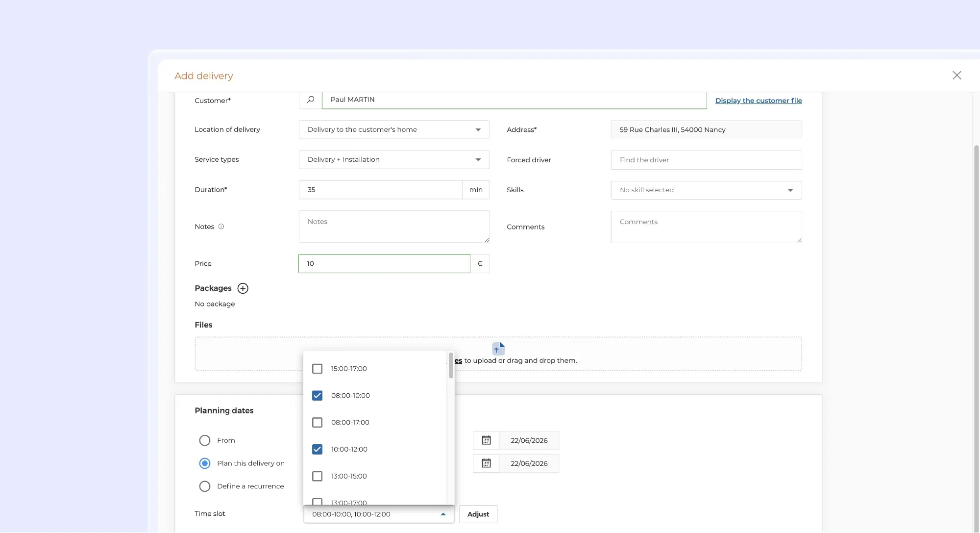Image resolution: width=980 pixels, height=533 pixels.
Task: Check the 13:00-15:00 time slot
Action: [x=317, y=477]
